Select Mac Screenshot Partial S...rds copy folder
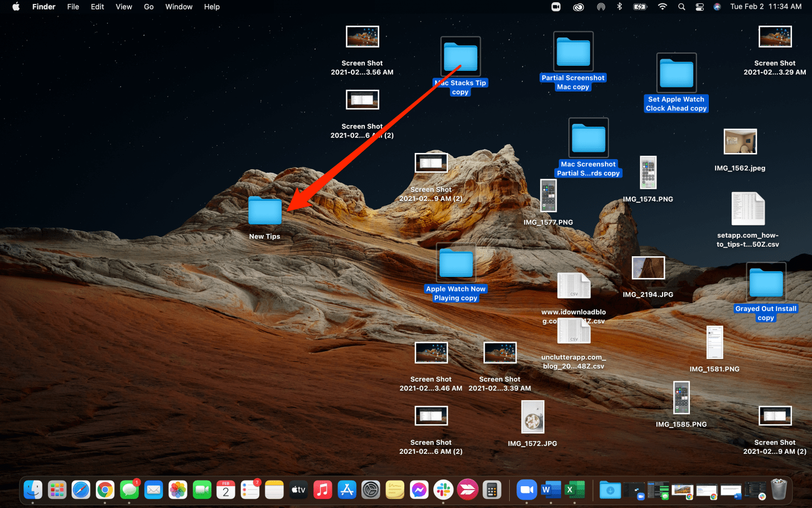The width and height of the screenshot is (812, 508). pyautogui.click(x=588, y=138)
